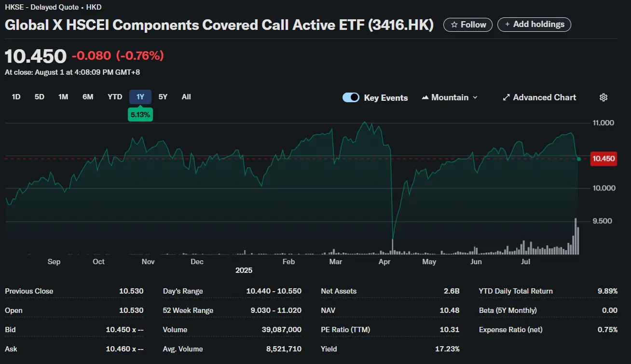Viewport: 631px width, 364px height.
Task: Click the Bid value 10.450 x --
Action: pyautogui.click(x=124, y=330)
